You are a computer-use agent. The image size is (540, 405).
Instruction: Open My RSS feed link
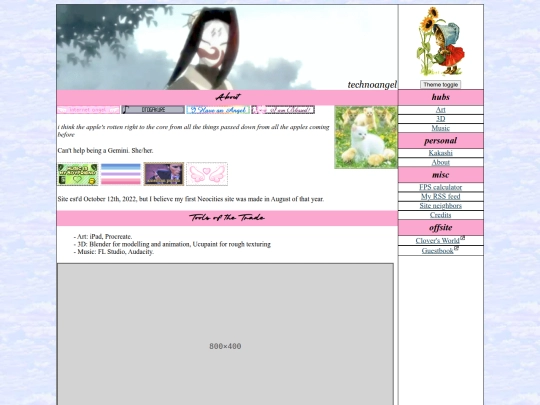[440, 197]
